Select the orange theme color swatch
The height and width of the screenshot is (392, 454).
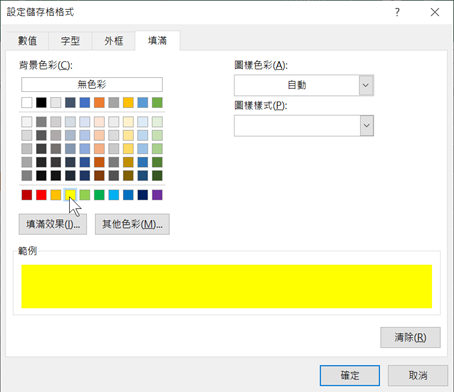(x=99, y=102)
